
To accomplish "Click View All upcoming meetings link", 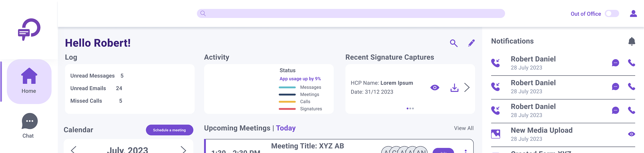I will (464, 128).
